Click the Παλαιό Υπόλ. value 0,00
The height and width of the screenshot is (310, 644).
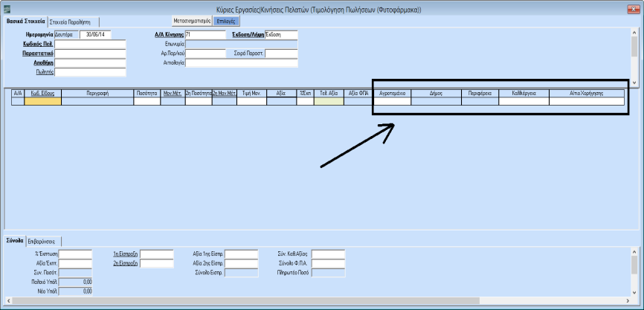[76, 282]
